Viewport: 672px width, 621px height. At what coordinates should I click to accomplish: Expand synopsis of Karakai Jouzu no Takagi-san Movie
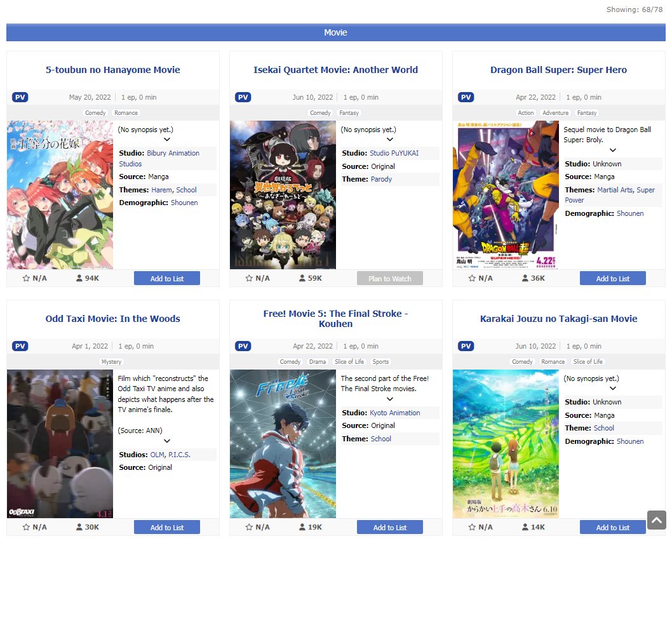[613, 389]
